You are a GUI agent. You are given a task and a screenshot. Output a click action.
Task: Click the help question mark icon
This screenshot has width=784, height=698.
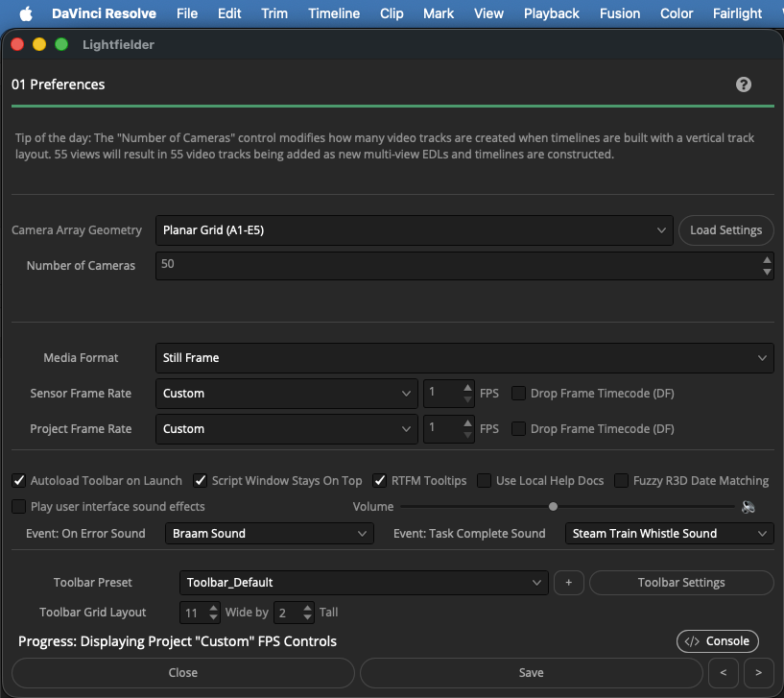(743, 84)
